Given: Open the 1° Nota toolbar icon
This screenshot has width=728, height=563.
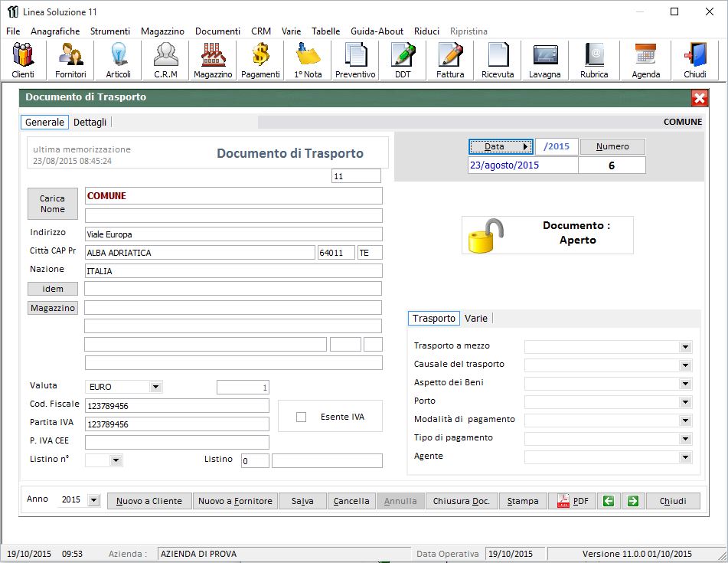Looking at the screenshot, I should pyautogui.click(x=308, y=60).
